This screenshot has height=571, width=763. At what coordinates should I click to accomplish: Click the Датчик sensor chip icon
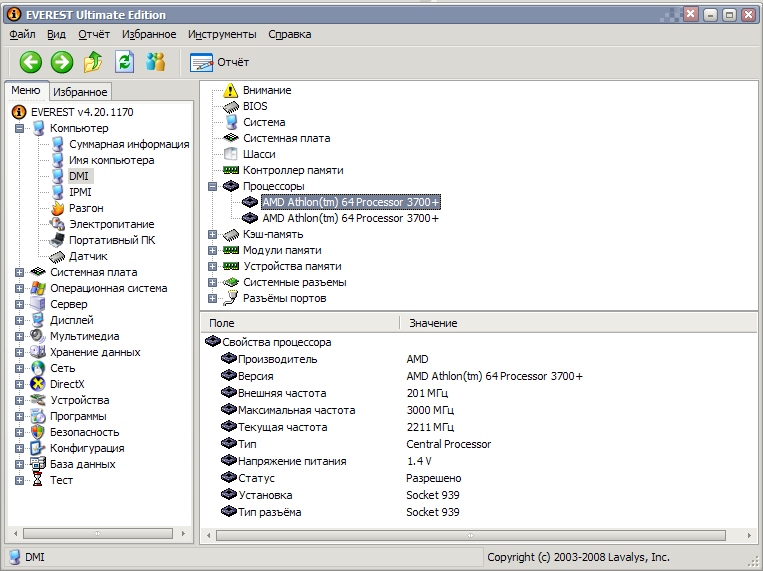click(57, 257)
